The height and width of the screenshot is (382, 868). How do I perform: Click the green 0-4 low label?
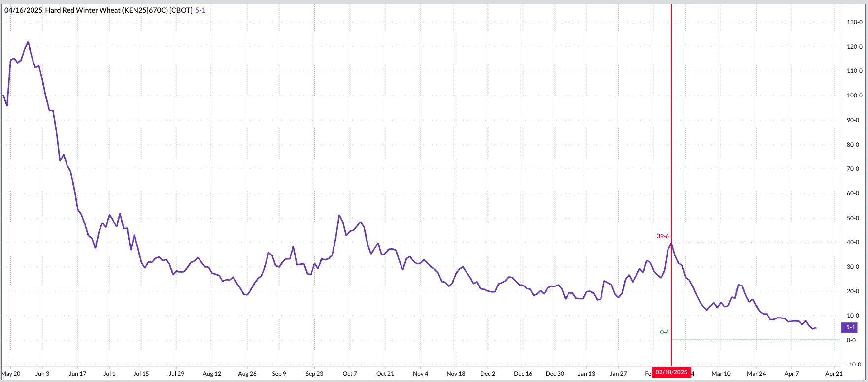click(664, 332)
